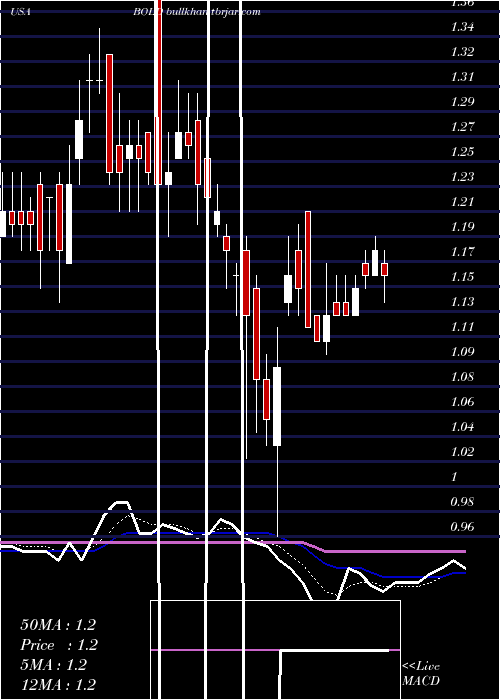Select the 1.15 price label
Image resolution: width=500 pixels, height=700 pixels.
pyautogui.click(x=462, y=277)
